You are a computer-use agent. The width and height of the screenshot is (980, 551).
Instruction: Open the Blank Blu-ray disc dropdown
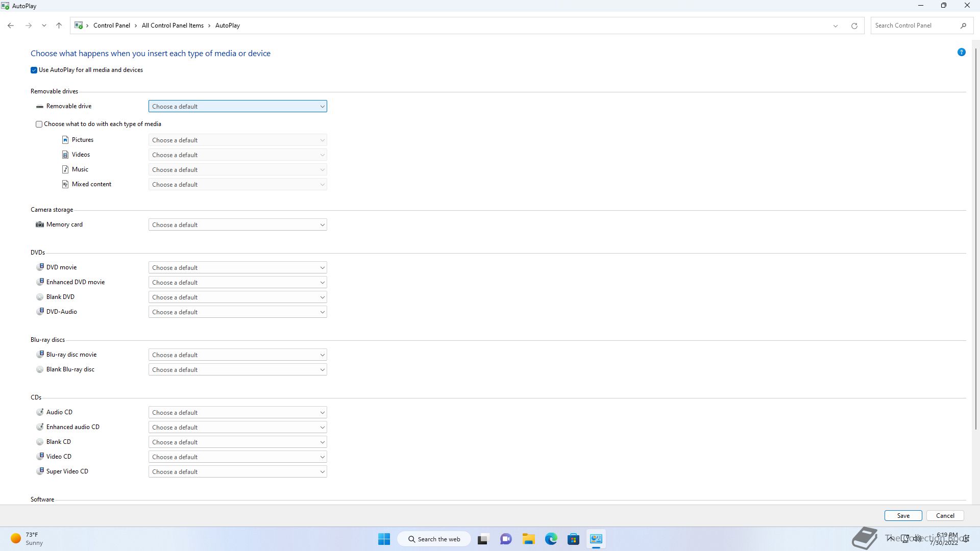(x=237, y=370)
